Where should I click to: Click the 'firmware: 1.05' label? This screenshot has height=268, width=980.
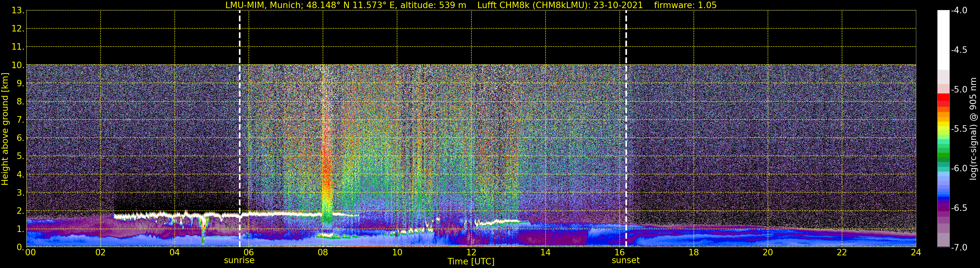[685, 5]
